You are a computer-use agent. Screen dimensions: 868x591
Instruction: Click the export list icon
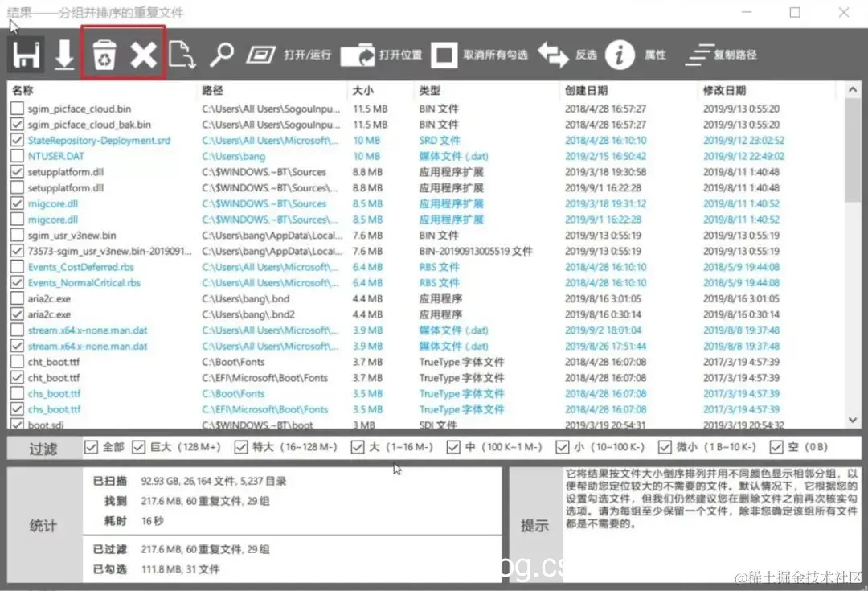click(x=182, y=54)
